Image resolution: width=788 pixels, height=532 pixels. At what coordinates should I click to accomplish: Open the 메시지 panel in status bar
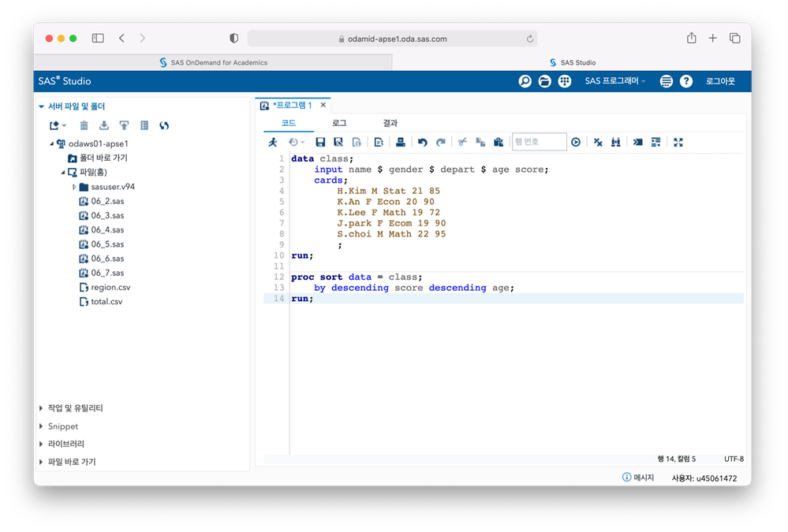point(638,478)
